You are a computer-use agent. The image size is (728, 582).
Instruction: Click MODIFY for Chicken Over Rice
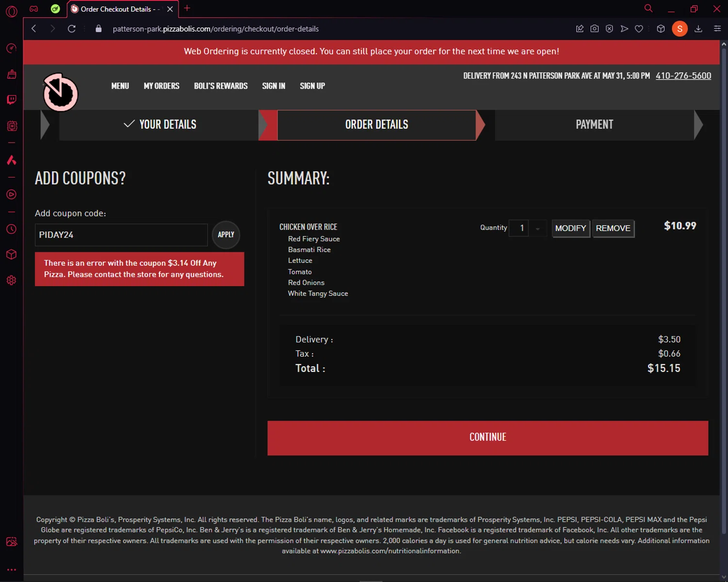[x=571, y=228]
